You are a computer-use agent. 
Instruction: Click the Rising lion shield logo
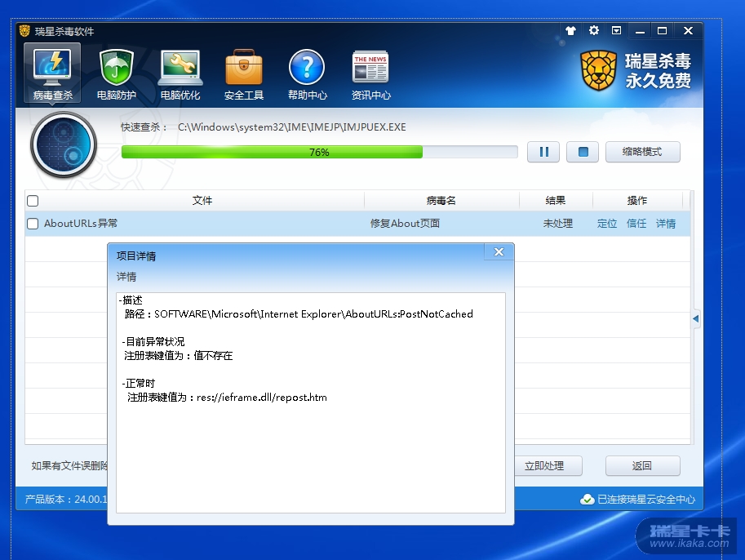599,70
